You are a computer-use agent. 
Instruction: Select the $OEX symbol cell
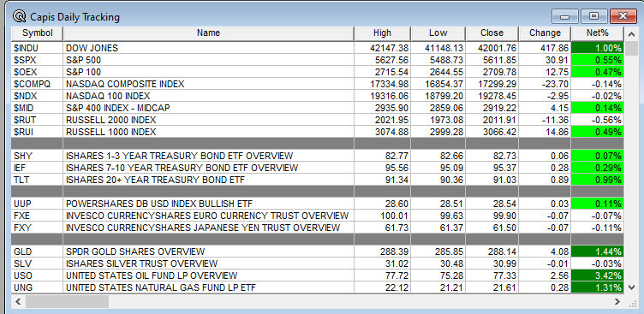[x=37, y=72]
